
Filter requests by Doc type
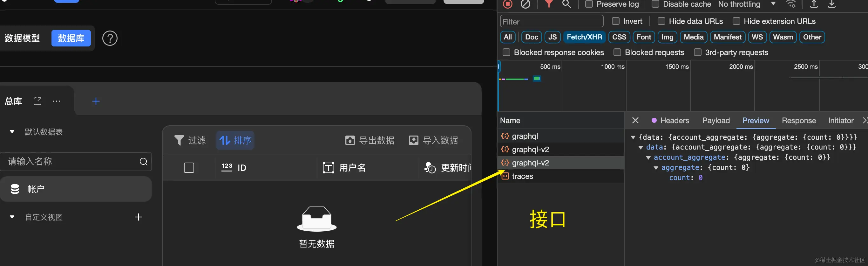(532, 37)
